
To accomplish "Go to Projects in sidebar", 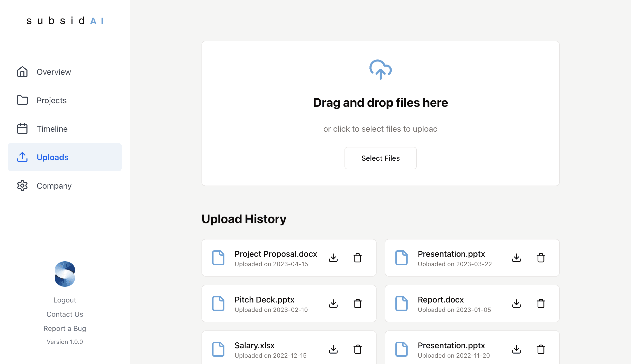I will pos(65,100).
